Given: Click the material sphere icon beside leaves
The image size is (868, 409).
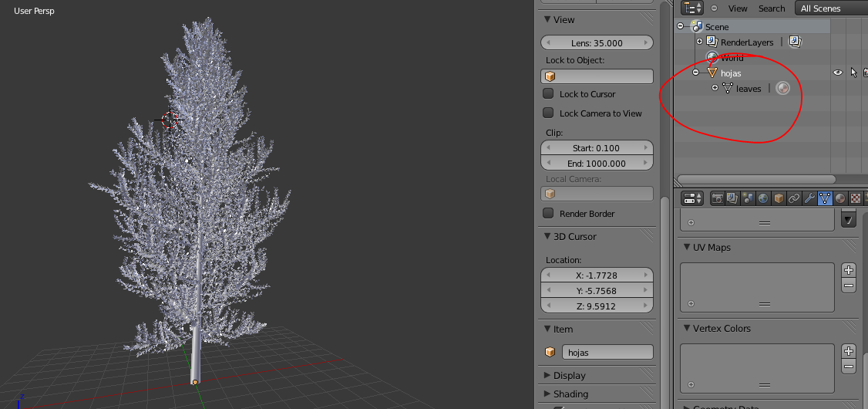Looking at the screenshot, I should (782, 88).
